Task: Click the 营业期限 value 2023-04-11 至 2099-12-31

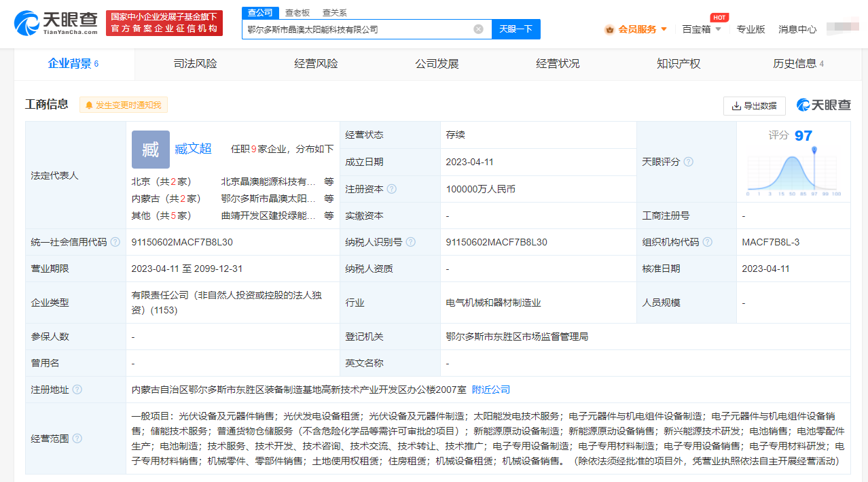Action: point(187,269)
